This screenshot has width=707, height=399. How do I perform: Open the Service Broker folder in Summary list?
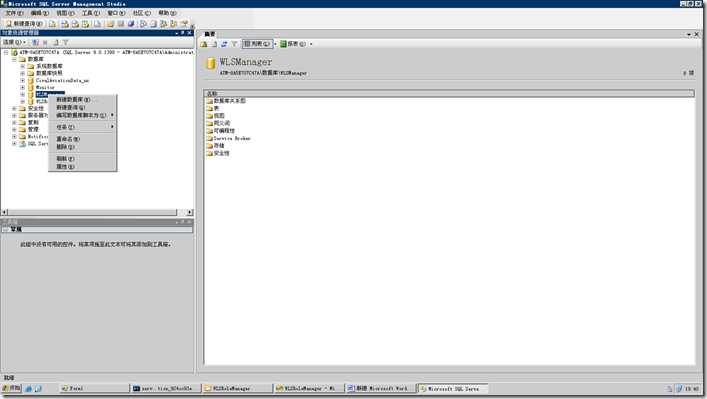coord(228,138)
